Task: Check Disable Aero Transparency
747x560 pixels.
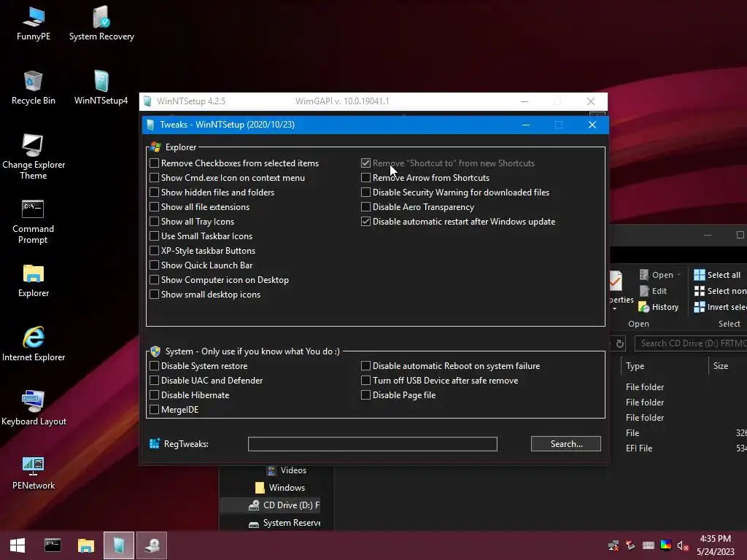Action: tap(366, 207)
